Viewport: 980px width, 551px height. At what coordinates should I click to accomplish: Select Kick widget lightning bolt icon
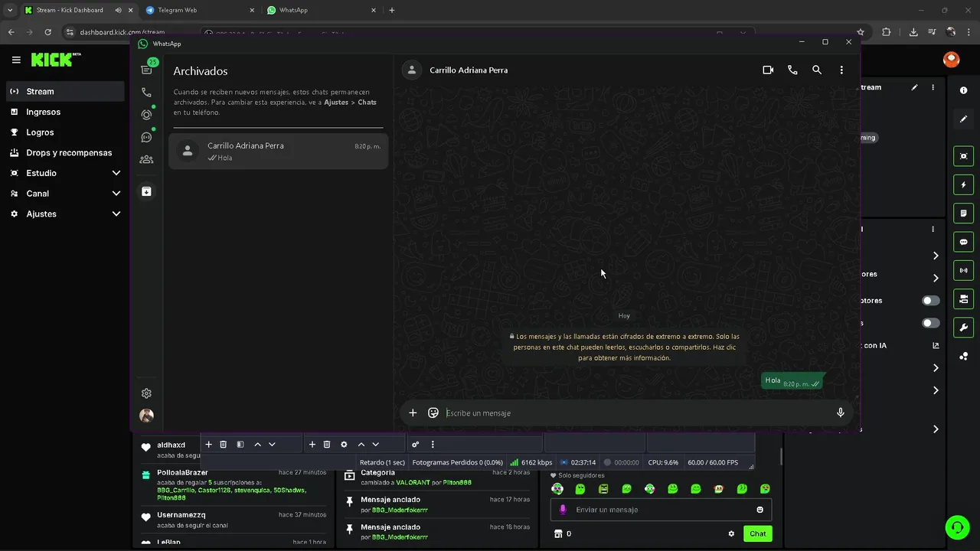[x=963, y=184]
